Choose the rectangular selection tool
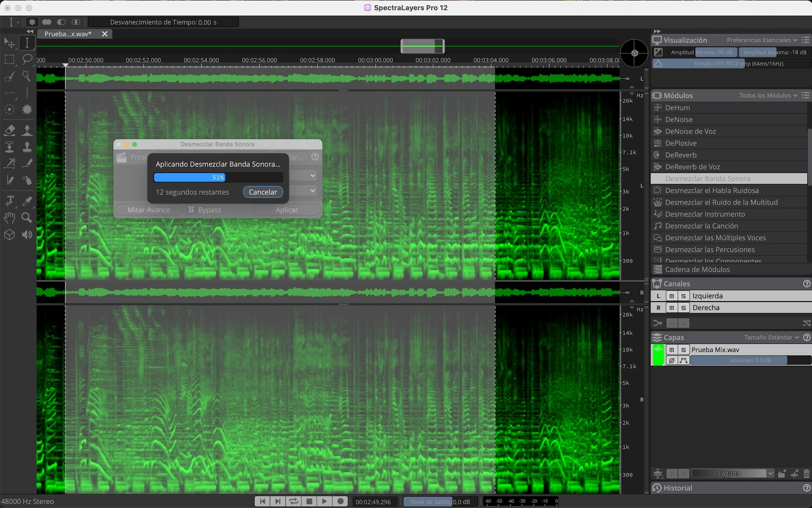The height and width of the screenshot is (508, 812). click(x=9, y=59)
